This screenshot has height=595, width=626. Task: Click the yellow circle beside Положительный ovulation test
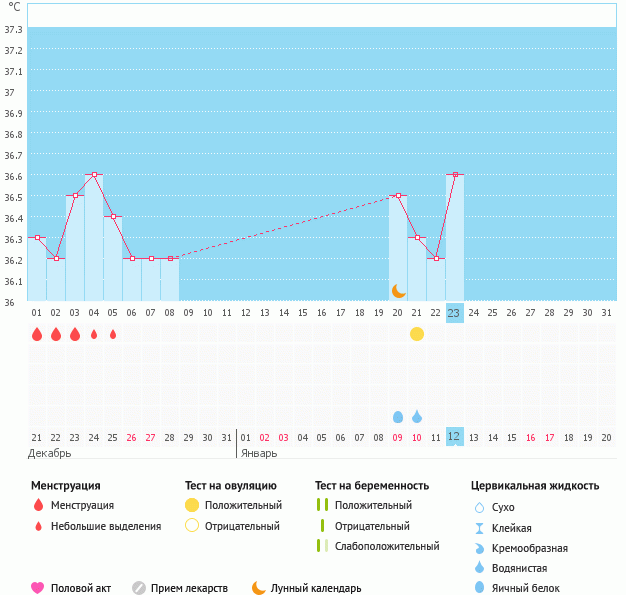pyautogui.click(x=192, y=506)
